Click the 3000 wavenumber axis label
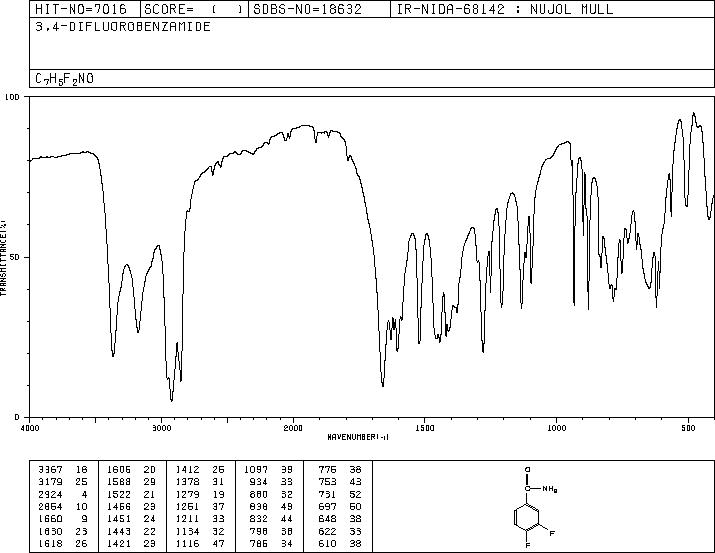 click(x=161, y=428)
